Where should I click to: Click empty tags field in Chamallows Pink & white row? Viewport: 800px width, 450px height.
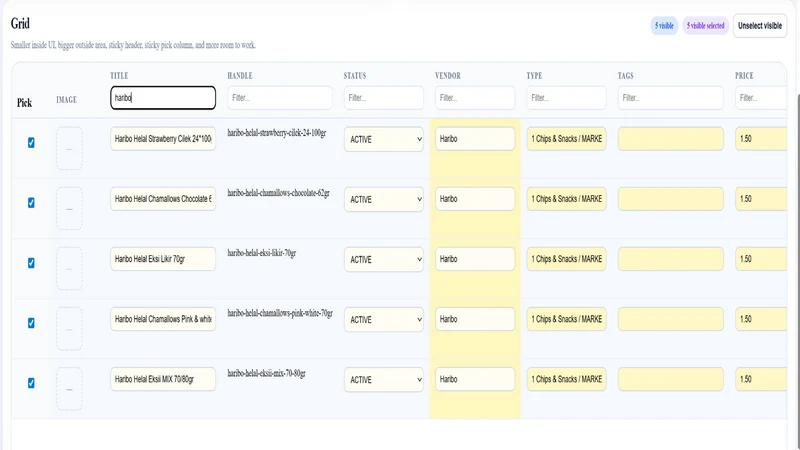point(670,319)
